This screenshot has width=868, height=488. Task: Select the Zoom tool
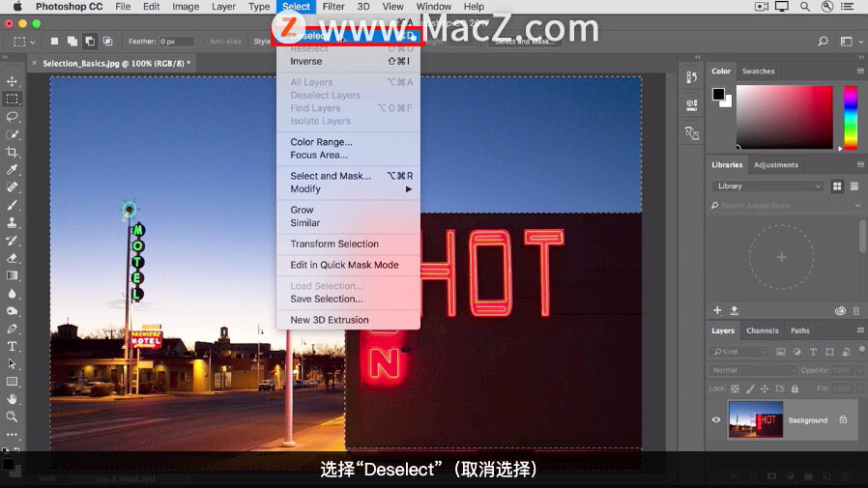tap(12, 416)
